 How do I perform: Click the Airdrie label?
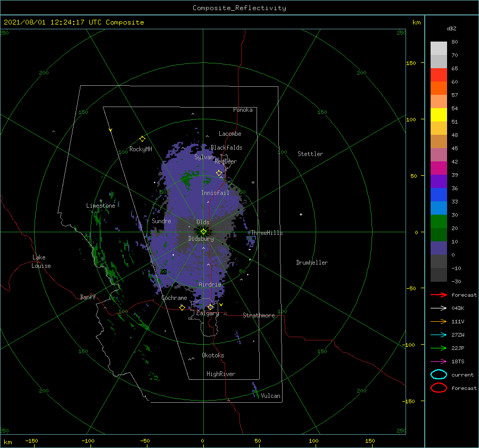pos(210,284)
